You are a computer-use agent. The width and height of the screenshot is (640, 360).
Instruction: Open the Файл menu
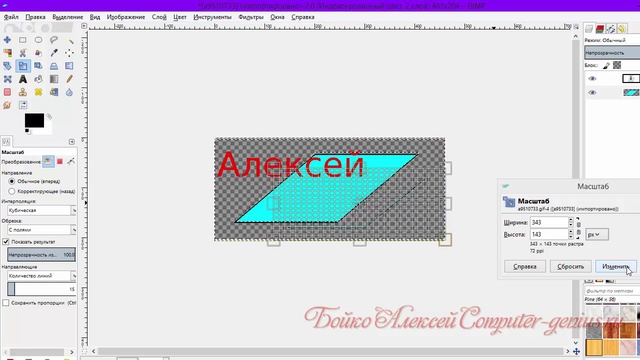tap(11, 17)
